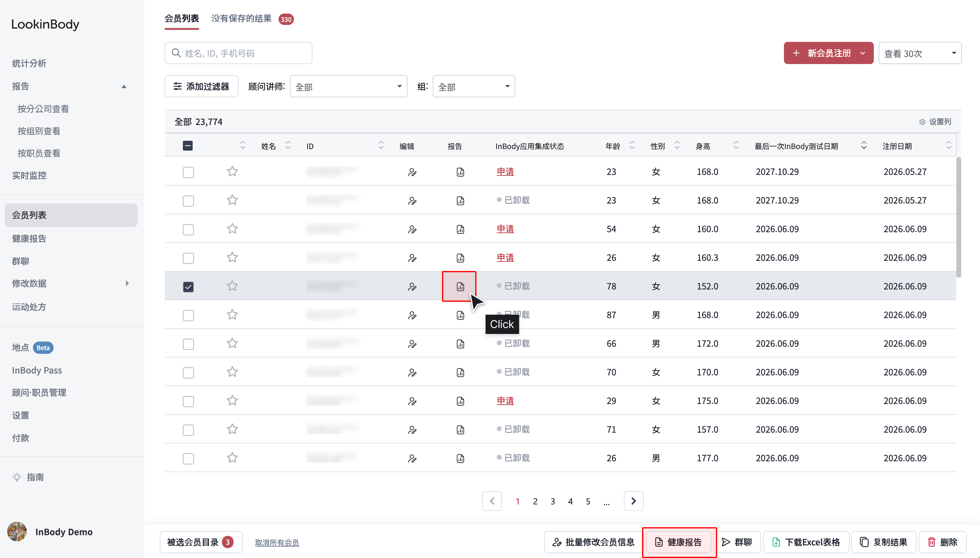Collapse the 报告 sidebar section
980x558 pixels.
coord(124,87)
